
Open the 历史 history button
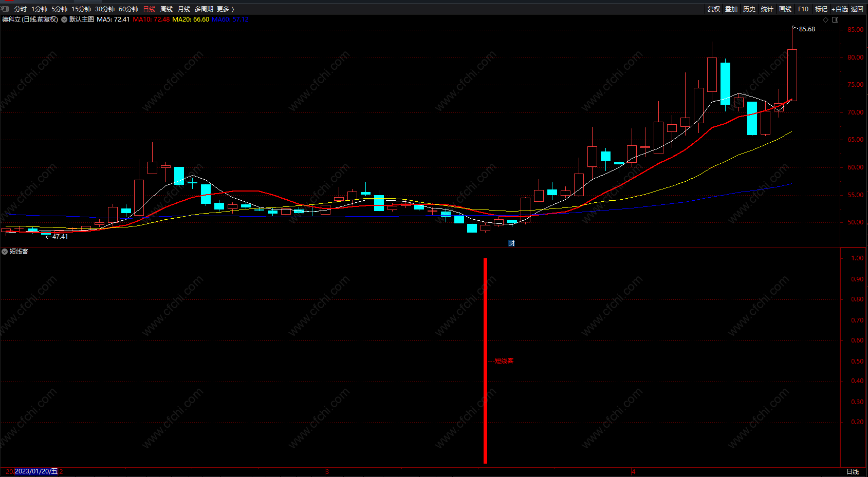tap(749, 9)
